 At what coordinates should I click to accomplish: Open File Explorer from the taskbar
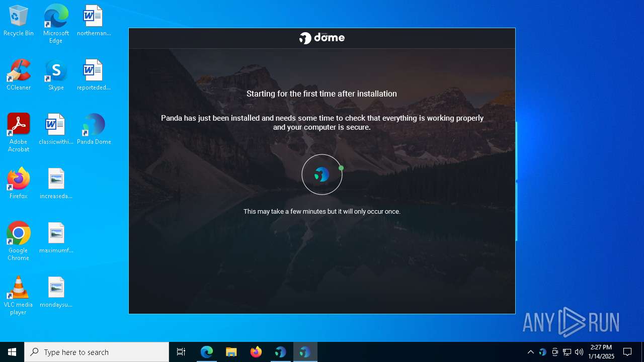[231, 352]
